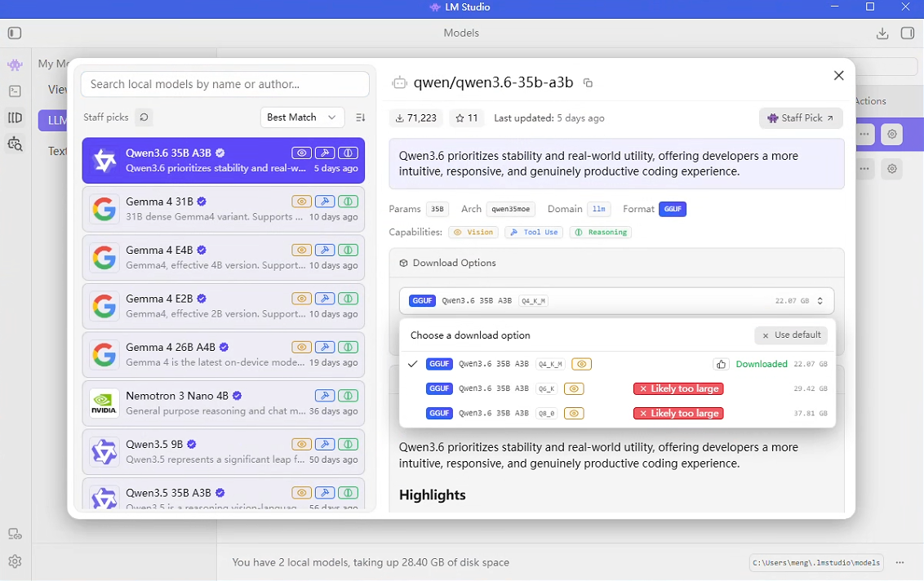The width and height of the screenshot is (924, 581).
Task: Open the Best Match sort dropdown
Action: [x=302, y=118]
